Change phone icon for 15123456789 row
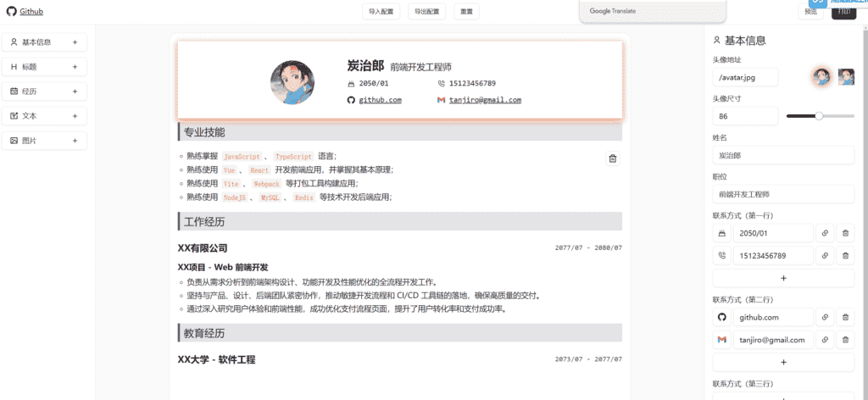868x400 pixels. (x=721, y=256)
